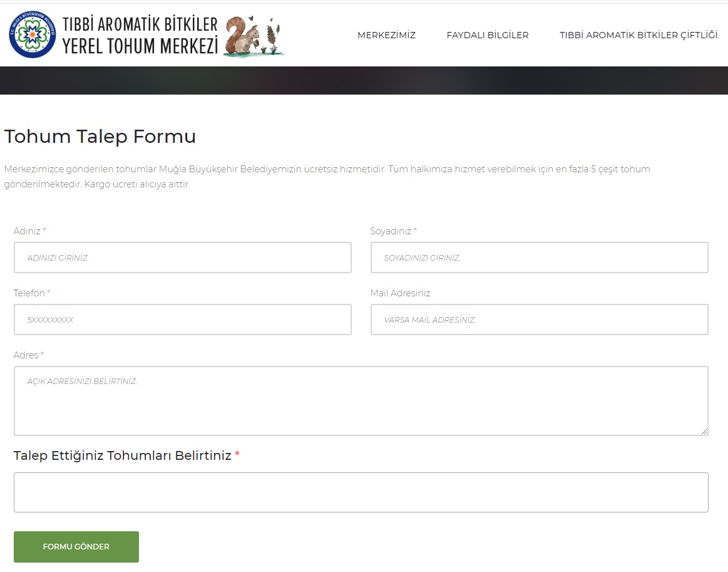Click the requested seeds input box

click(361, 492)
